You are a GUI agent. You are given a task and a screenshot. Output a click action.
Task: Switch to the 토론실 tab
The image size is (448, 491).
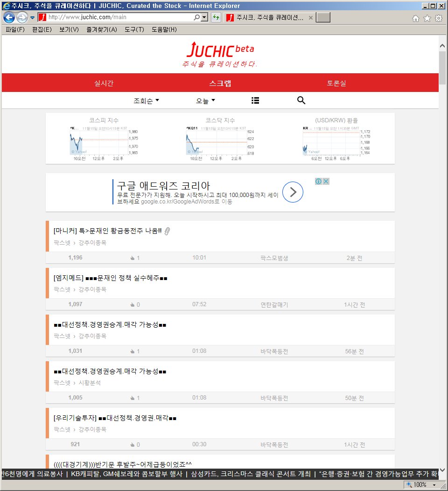pyautogui.click(x=336, y=83)
